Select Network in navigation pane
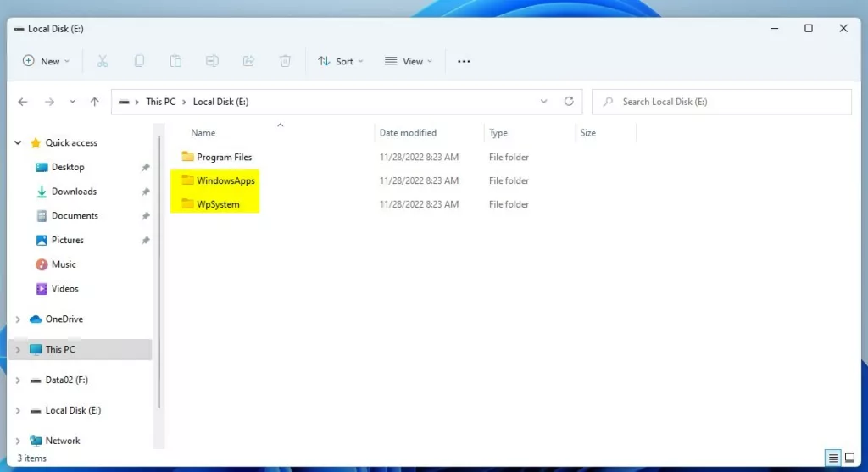Screen dimensions: 868x472 (63, 441)
